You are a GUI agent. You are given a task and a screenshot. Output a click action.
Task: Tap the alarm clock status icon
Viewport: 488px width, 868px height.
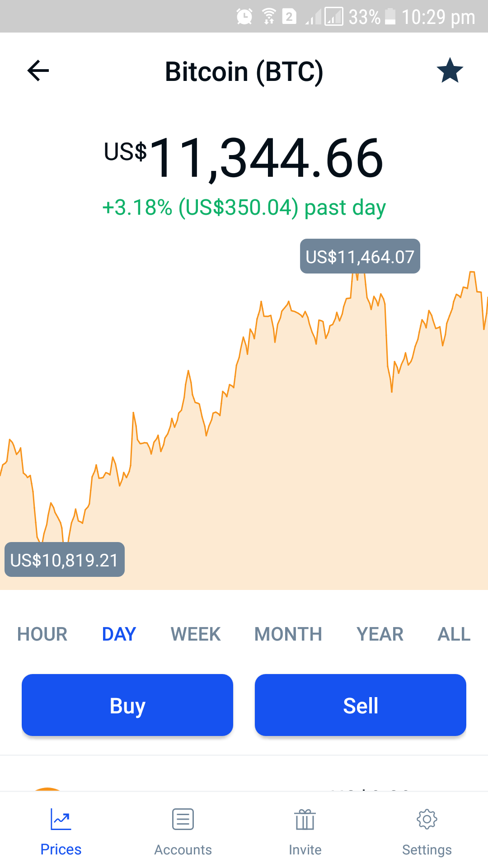tap(244, 17)
